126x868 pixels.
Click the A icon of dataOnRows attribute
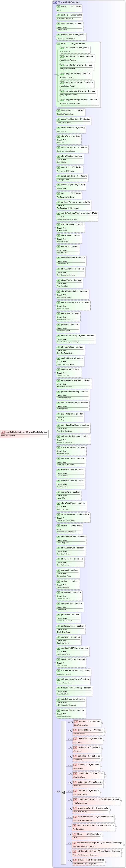[58, 24]
